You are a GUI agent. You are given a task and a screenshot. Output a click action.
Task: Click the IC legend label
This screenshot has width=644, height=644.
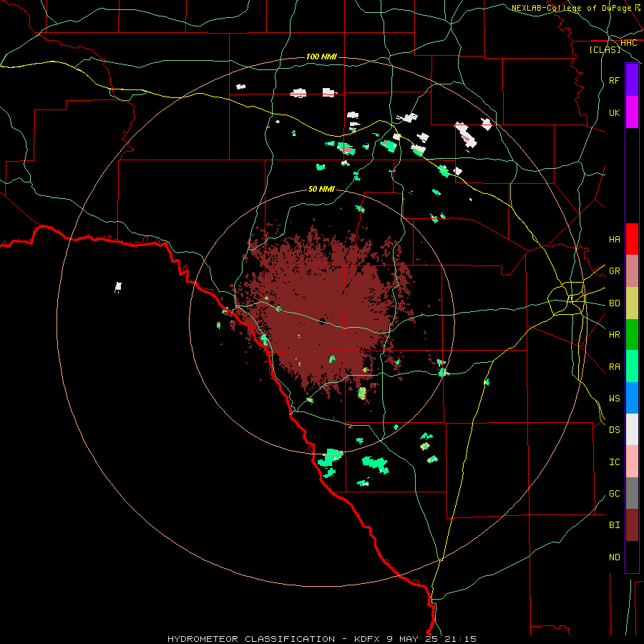615,462
